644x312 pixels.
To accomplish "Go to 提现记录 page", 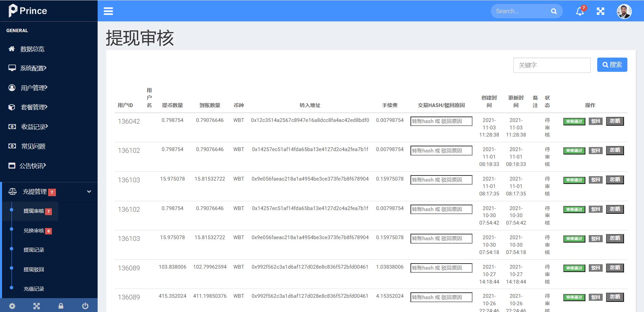I will [x=34, y=250].
